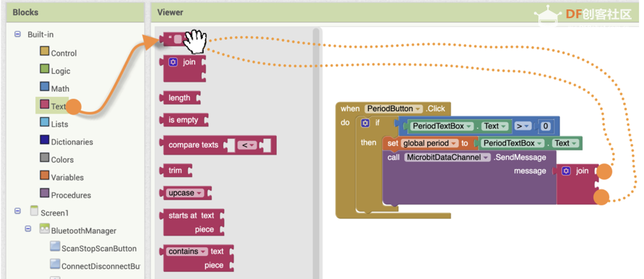The width and height of the screenshot is (644, 279).
Task: Open the global period variable dropdown
Action: (x=429, y=143)
